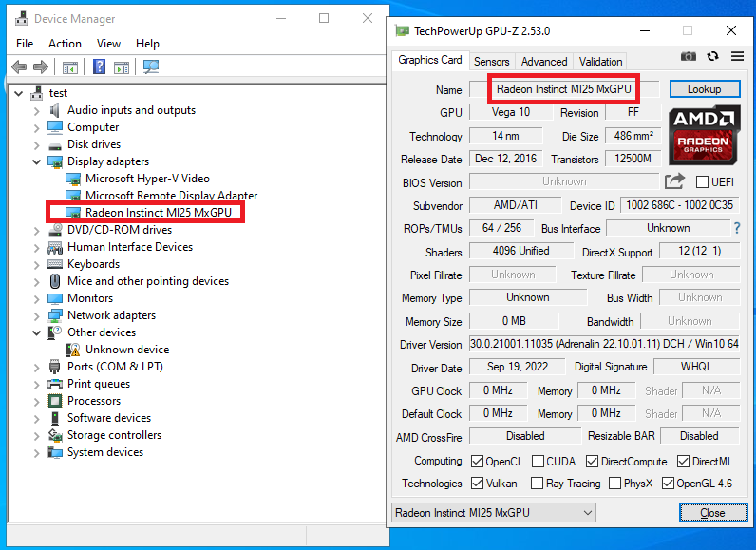The width and height of the screenshot is (756, 550).
Task: Expand the Monitors node
Action: pos(37,299)
